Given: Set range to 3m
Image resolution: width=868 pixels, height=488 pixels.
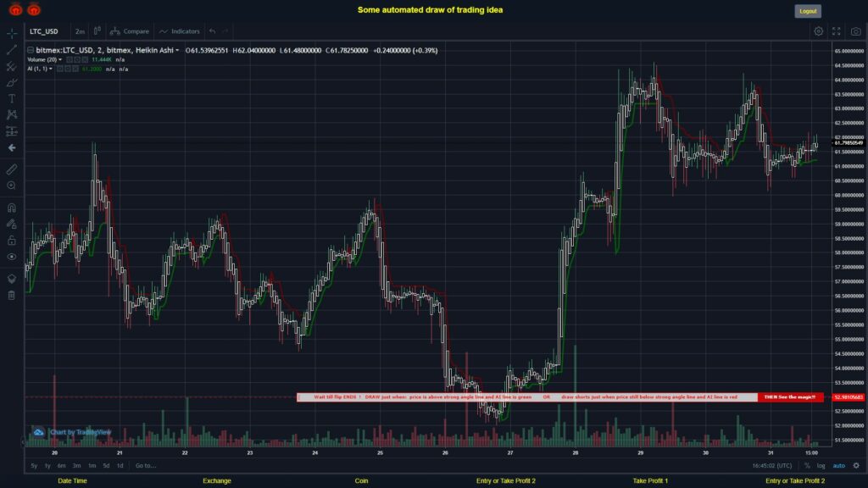Looking at the screenshot, I should (x=77, y=466).
